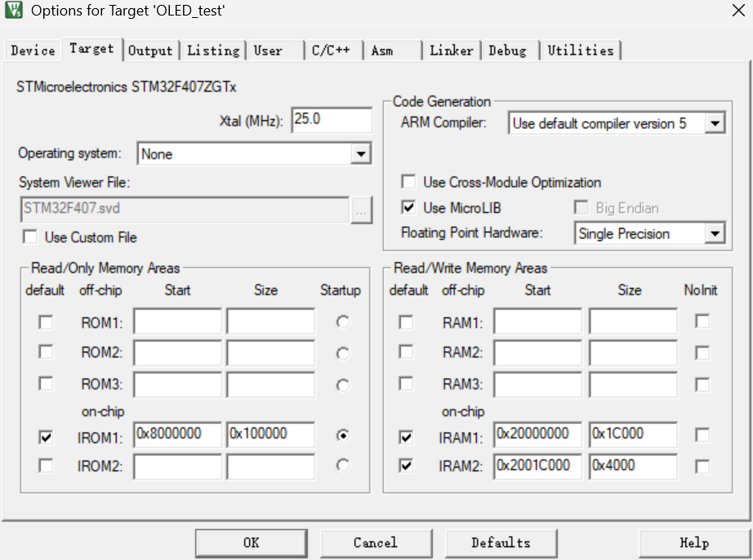
Task: Open Help for target options
Action: (694, 543)
